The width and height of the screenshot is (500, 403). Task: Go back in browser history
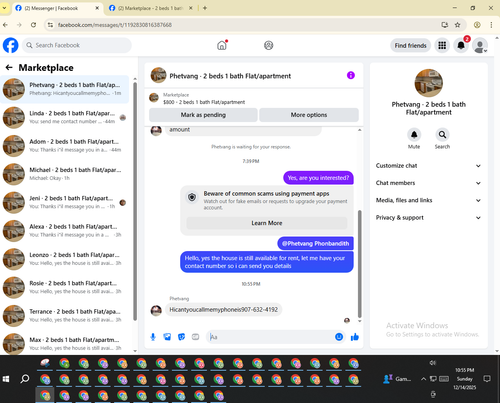tap(5, 25)
